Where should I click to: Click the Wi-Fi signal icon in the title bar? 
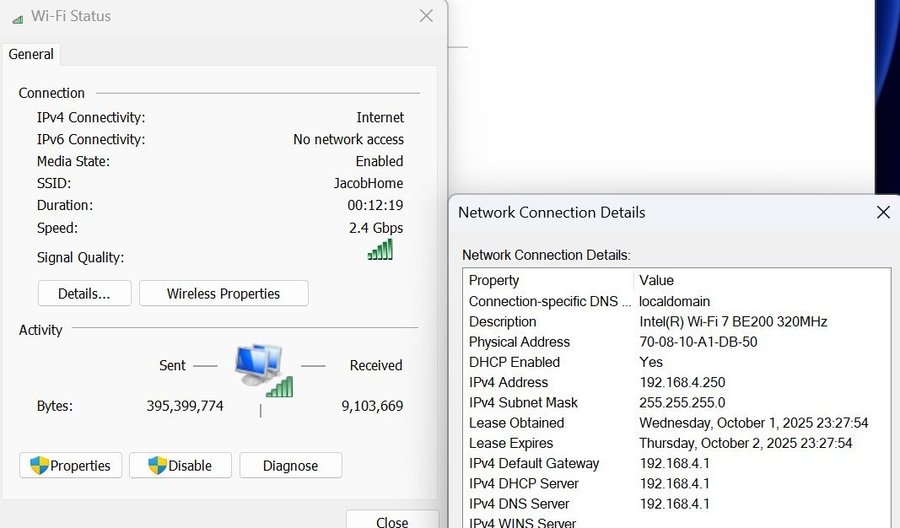(17, 18)
